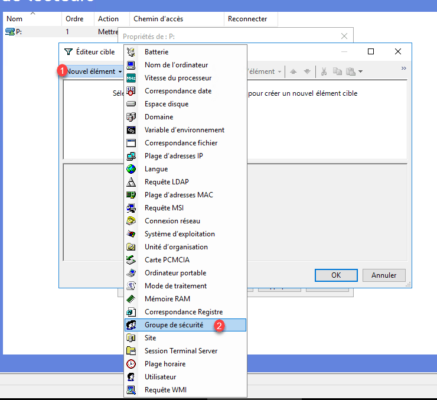Sort by the Ordre column header

point(78,19)
